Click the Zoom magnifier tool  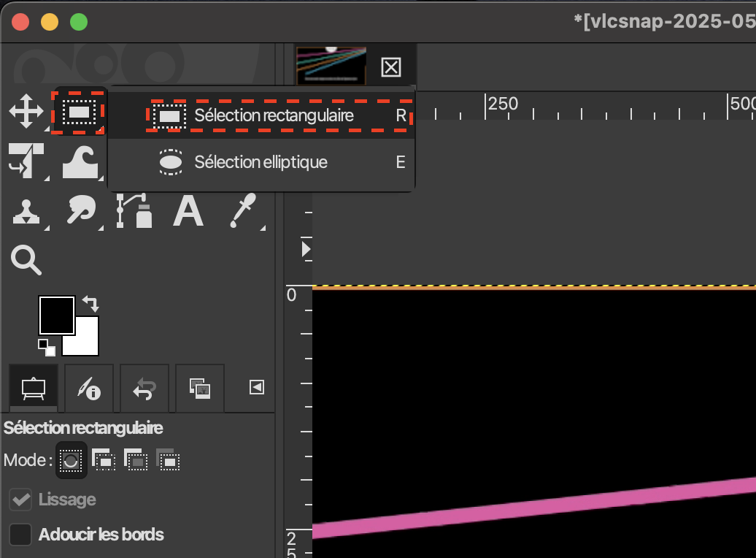pyautogui.click(x=26, y=260)
